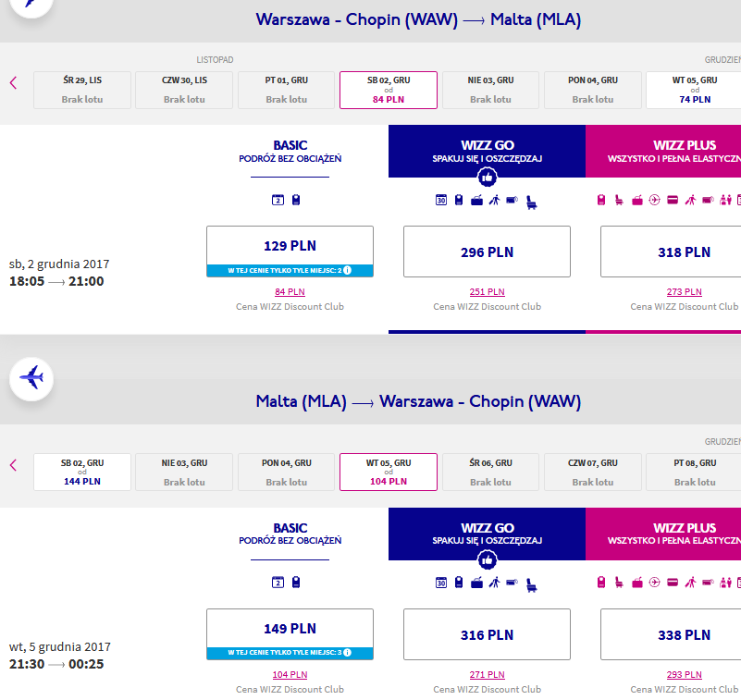Select outbound date ŚR 29, LIS
Image resolution: width=741 pixels, height=700 pixels.
[x=82, y=90]
